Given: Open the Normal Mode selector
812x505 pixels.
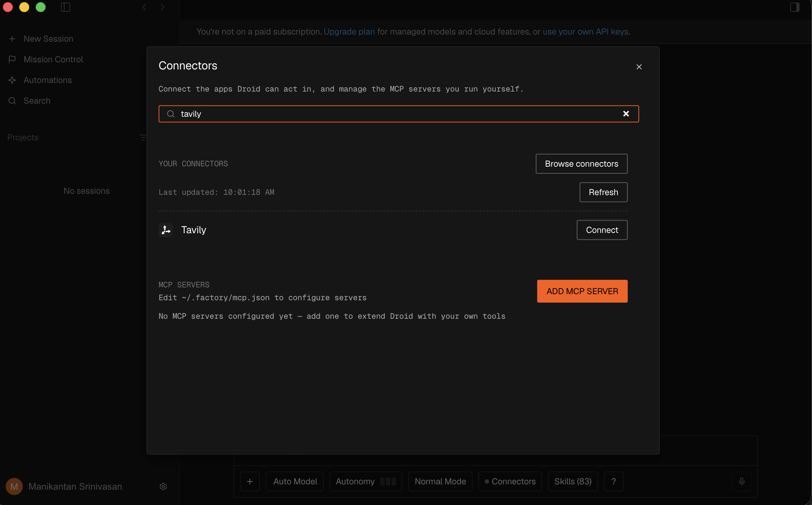Looking at the screenshot, I should [x=440, y=481].
